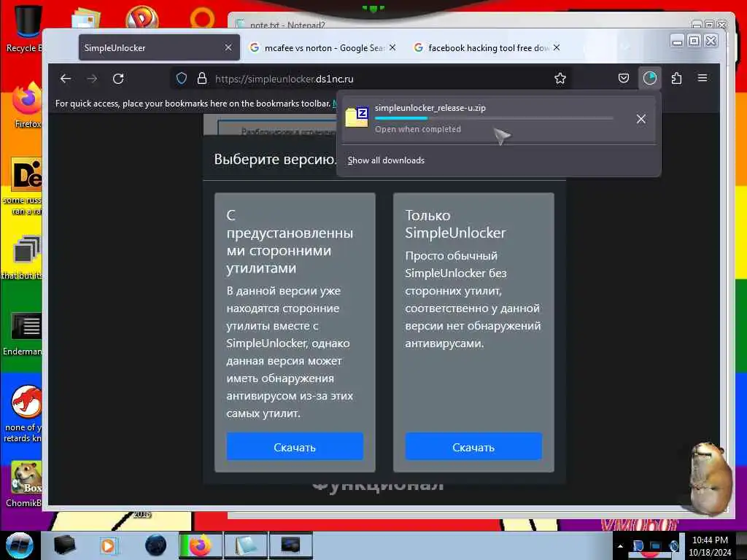Viewport: 747px width, 560px height.
Task: Open the Notepad2 taskbar item
Action: tap(245, 545)
